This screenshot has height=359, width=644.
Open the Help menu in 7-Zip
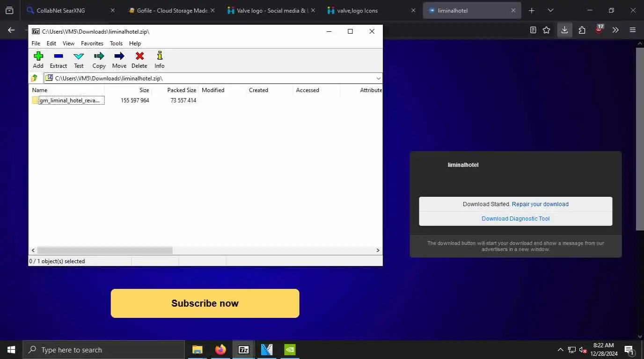(x=135, y=43)
